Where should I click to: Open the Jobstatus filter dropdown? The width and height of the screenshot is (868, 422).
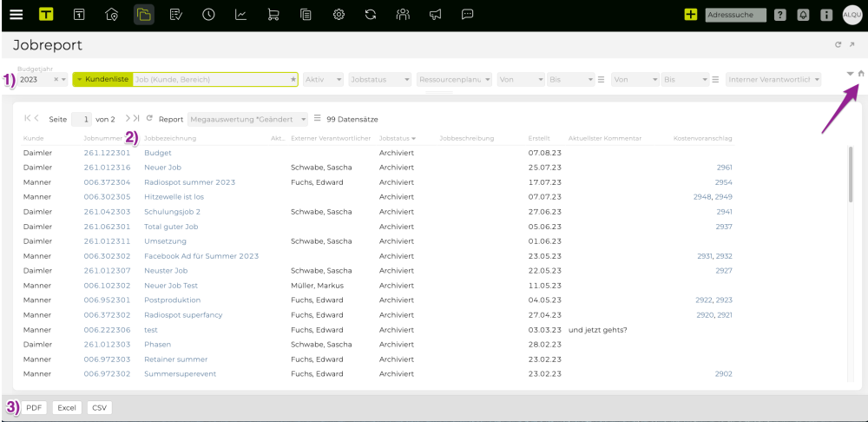pos(380,80)
